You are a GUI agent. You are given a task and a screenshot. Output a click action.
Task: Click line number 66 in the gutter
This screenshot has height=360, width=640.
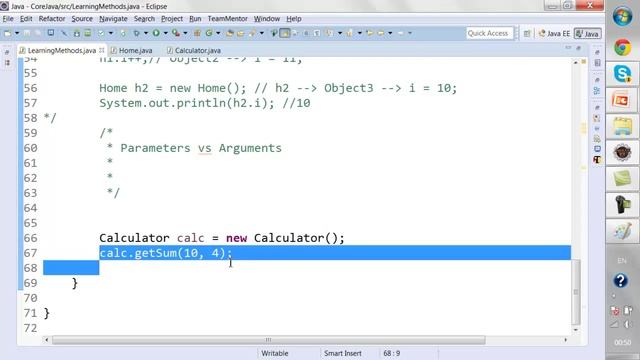pos(31,238)
